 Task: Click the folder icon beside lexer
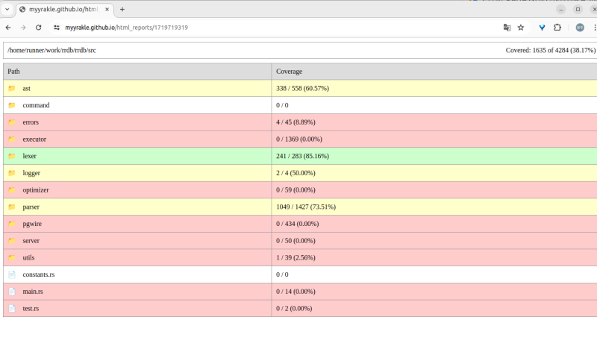tap(11, 156)
